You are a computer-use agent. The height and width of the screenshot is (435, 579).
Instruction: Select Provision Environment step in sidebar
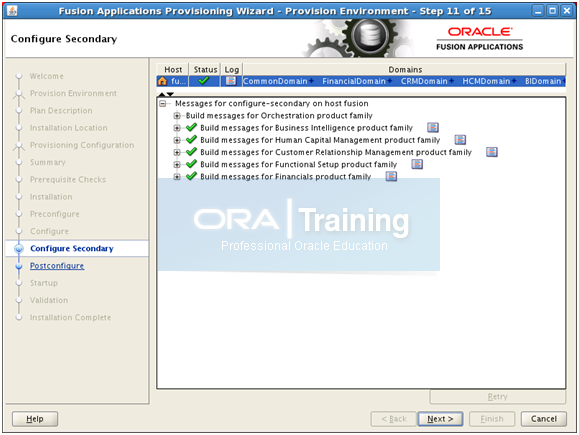[73, 93]
